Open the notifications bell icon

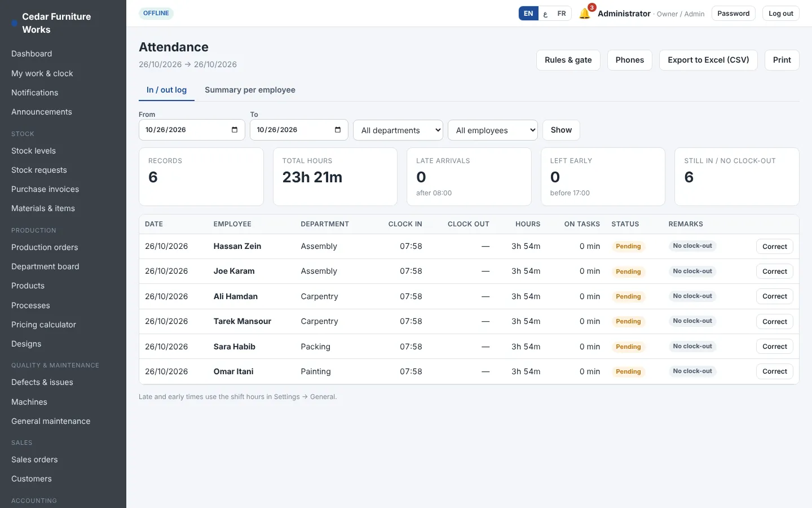[x=585, y=14]
